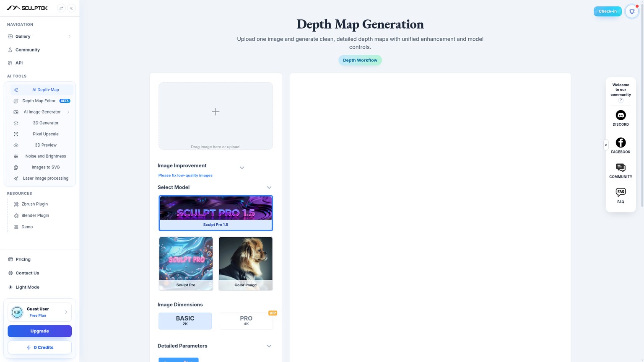Open the Community navigation item
Viewport: 644px width, 362px height.
(39, 50)
